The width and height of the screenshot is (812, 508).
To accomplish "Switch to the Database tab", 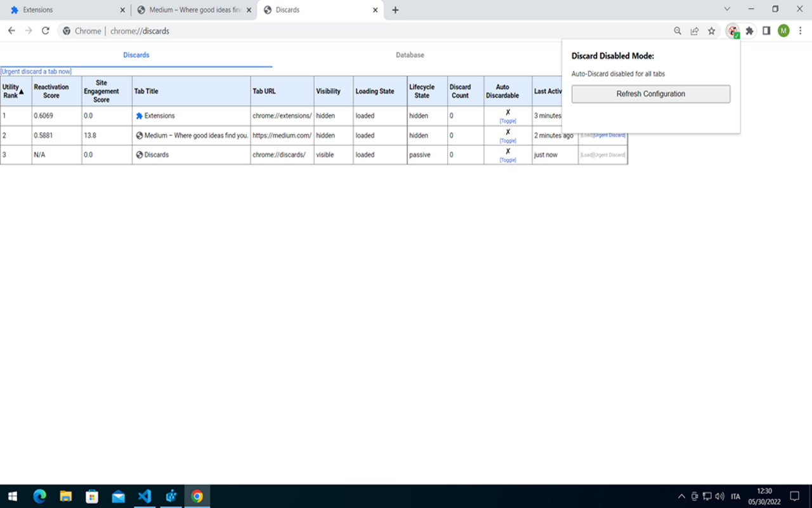I will (x=410, y=55).
